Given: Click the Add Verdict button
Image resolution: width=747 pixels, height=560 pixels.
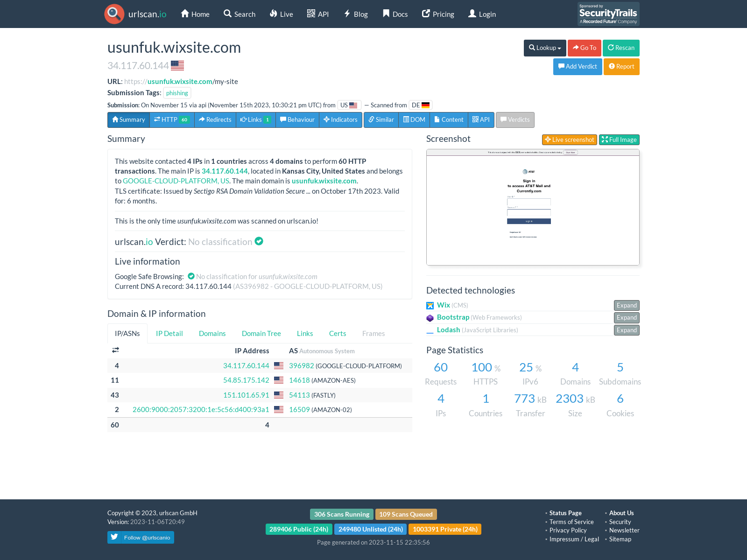Looking at the screenshot, I should (x=578, y=67).
